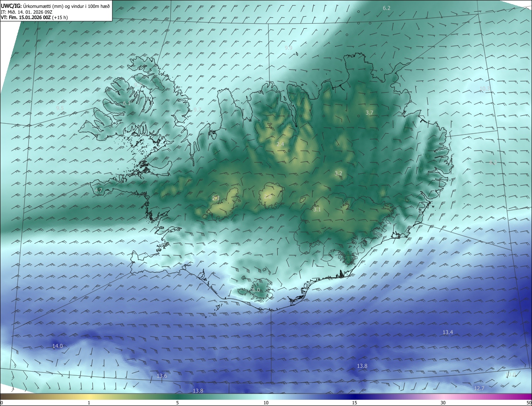Click the 6.1 value label over the Westfjords
The image size is (532, 406).
[126, 103]
